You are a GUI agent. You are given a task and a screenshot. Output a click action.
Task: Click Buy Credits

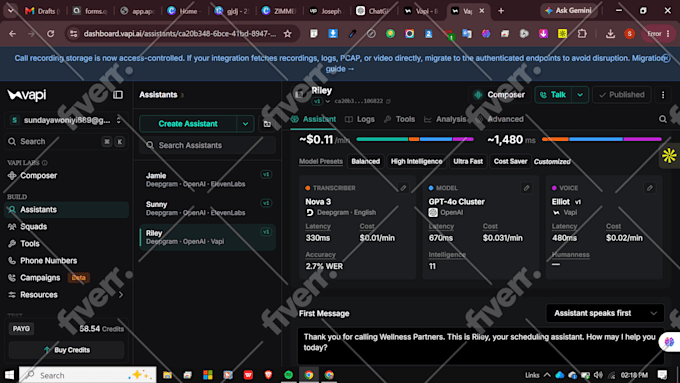[66, 350]
